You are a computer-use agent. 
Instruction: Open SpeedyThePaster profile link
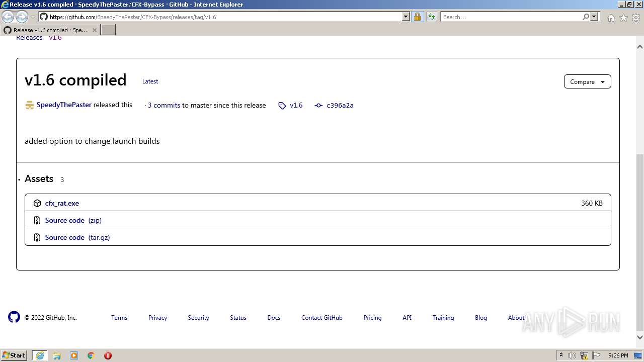(x=64, y=105)
